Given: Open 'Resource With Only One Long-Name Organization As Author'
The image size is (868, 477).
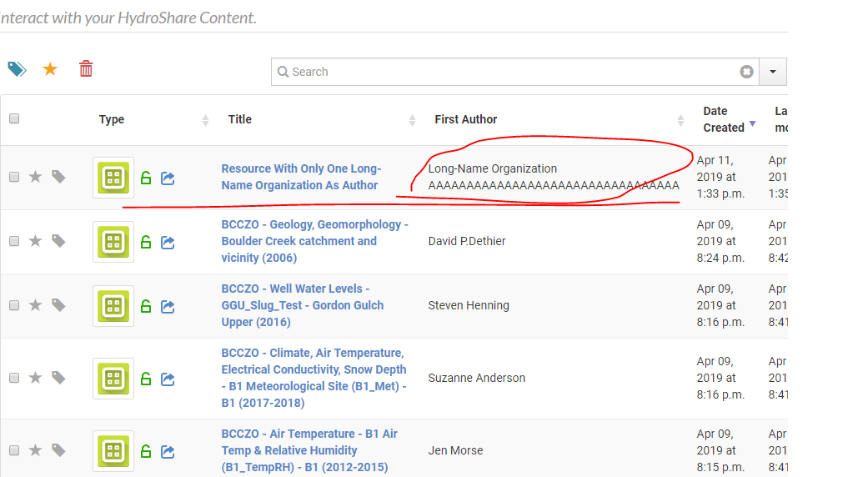Looking at the screenshot, I should point(301,177).
